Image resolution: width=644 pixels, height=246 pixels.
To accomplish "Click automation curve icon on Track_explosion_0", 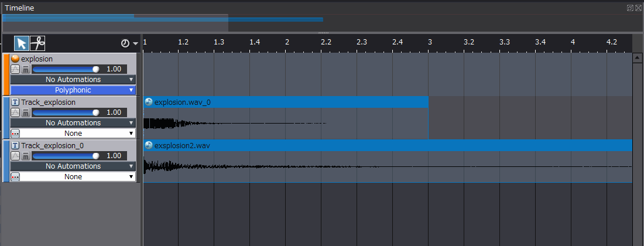I will [x=15, y=156].
